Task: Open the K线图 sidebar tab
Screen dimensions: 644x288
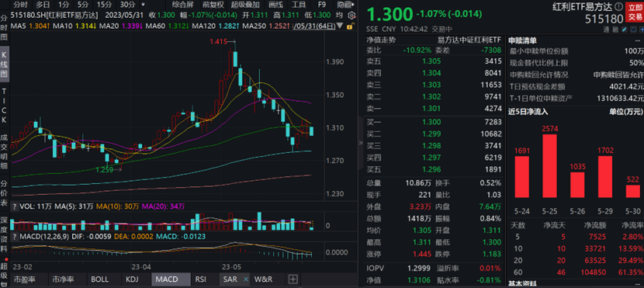Action: (5, 65)
